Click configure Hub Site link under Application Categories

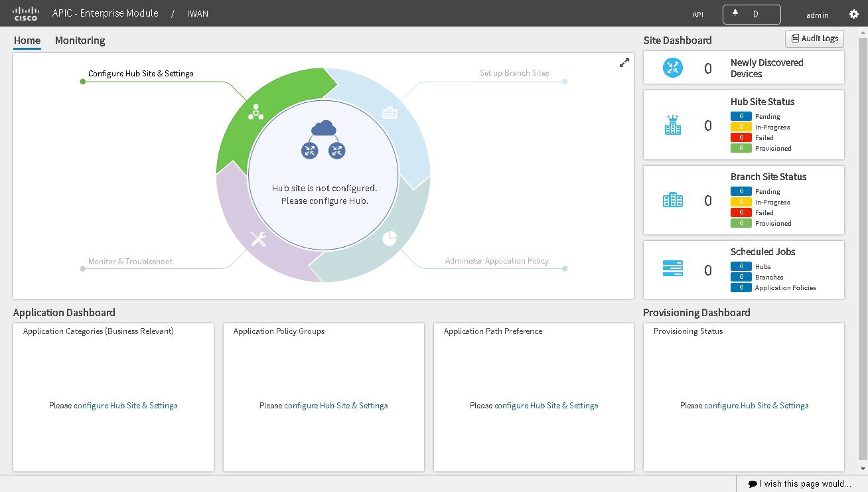click(125, 405)
